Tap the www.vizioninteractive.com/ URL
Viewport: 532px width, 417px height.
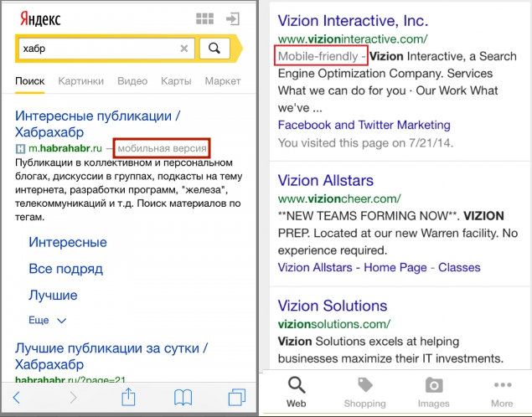(353, 39)
